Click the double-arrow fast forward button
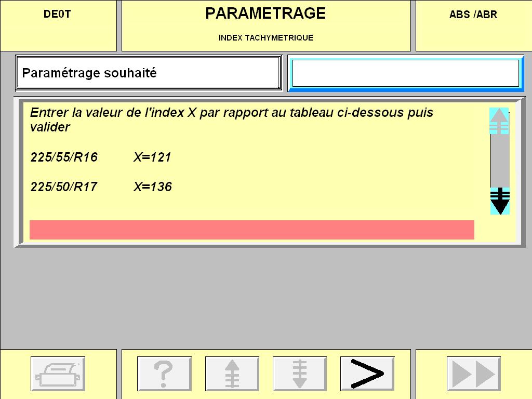The width and height of the screenshot is (532, 399). tap(474, 373)
